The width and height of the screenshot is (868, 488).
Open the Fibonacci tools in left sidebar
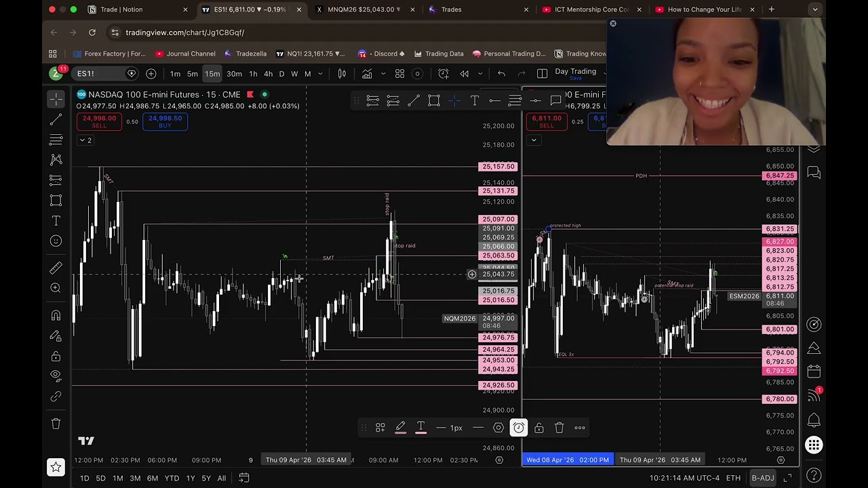click(56, 140)
